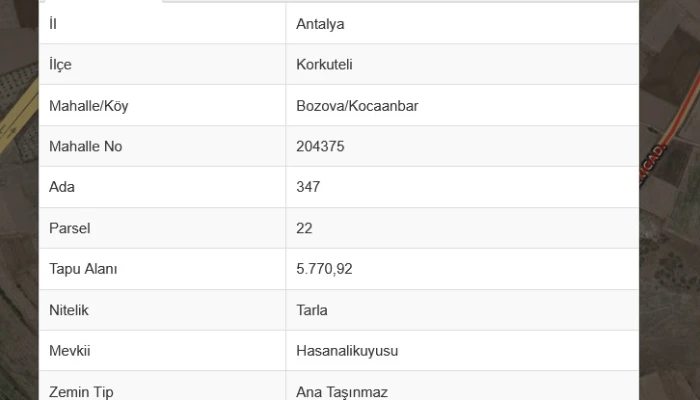
Task: Click the Antalya value cell
Action: coord(320,24)
